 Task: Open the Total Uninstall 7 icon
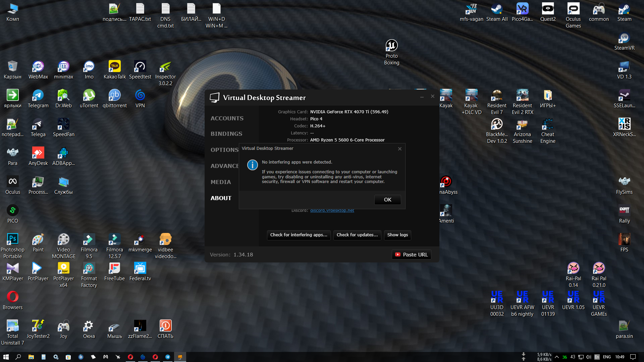(x=12, y=333)
